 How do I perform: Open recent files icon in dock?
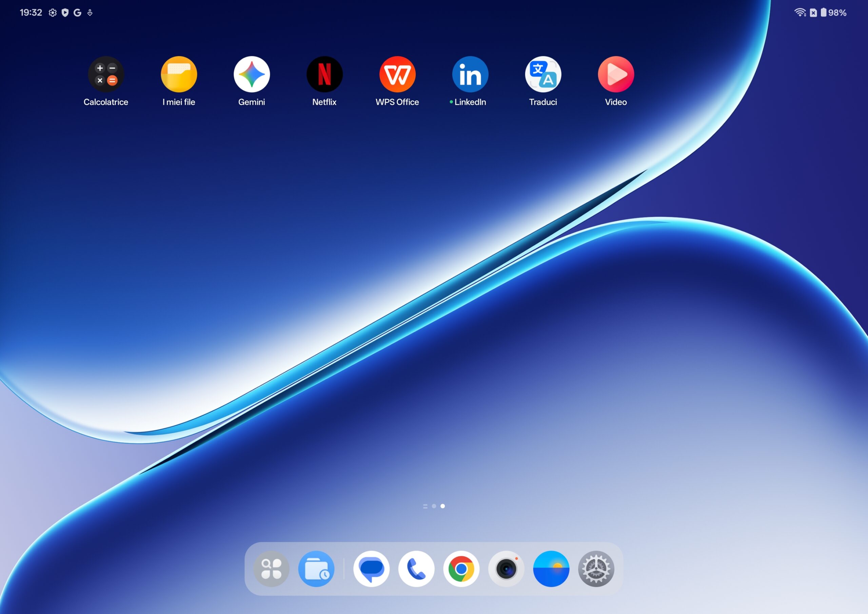316,569
